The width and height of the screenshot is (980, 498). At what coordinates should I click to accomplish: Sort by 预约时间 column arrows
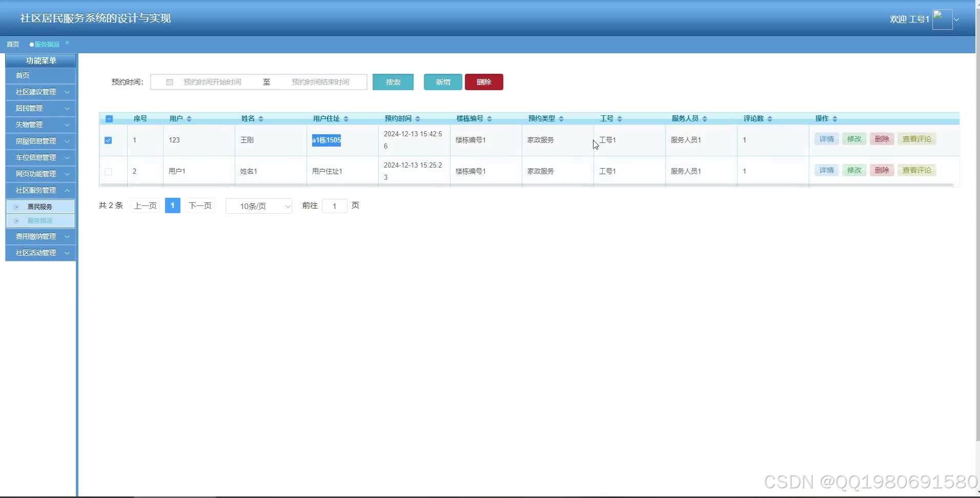[x=418, y=119]
